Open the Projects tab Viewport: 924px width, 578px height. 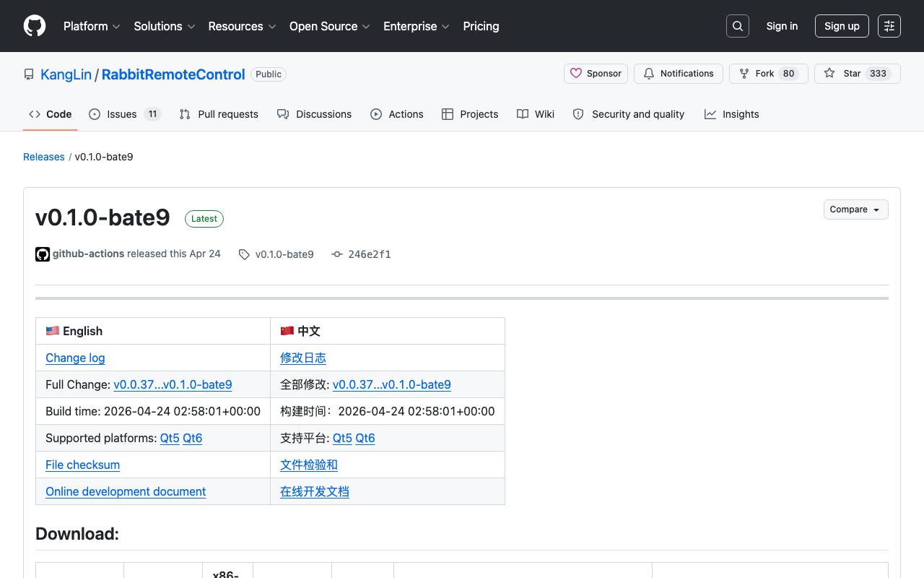pyautogui.click(x=470, y=114)
